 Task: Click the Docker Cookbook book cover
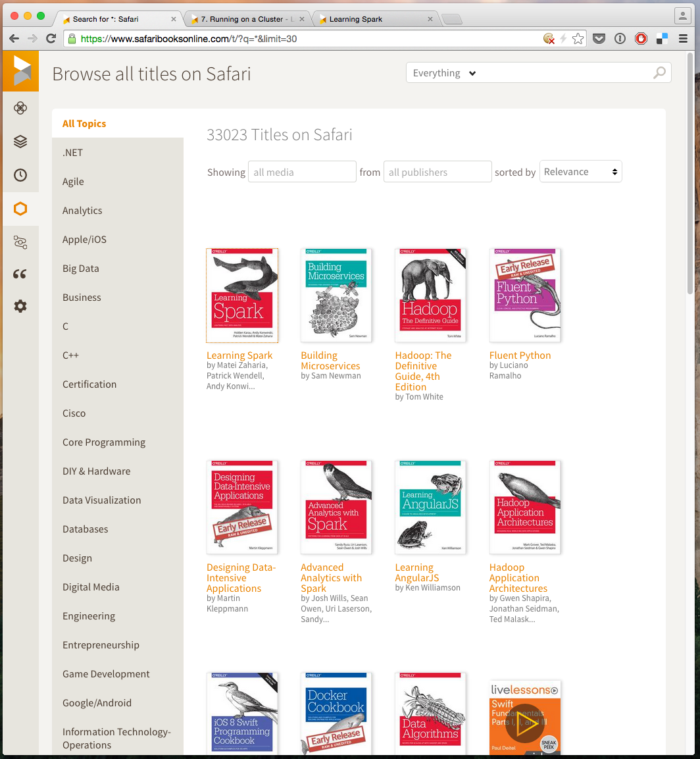tap(336, 713)
